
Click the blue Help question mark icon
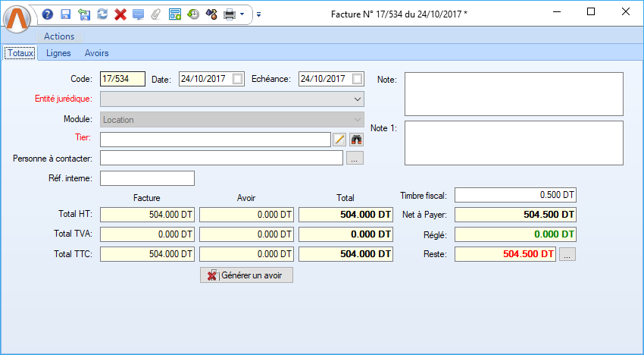(48, 14)
